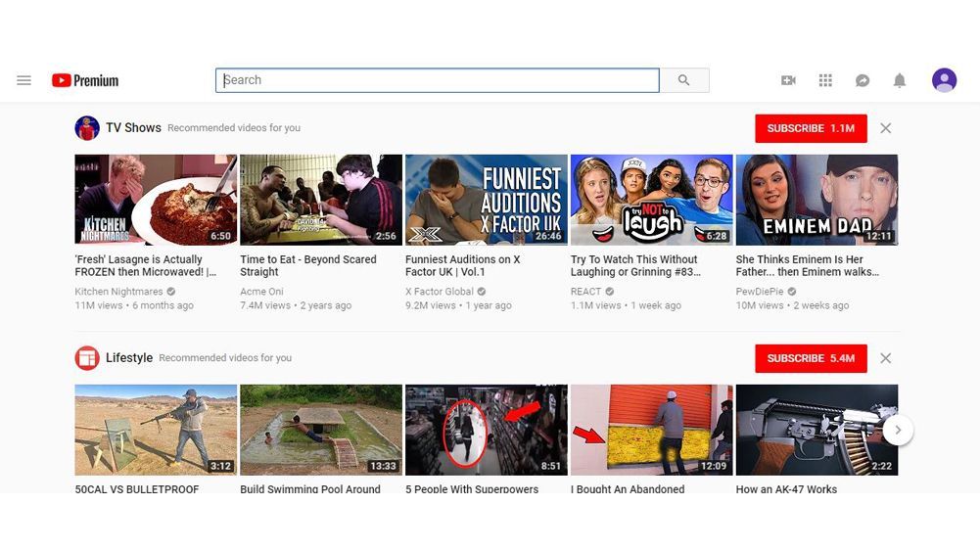Play 5 People With Superpowers thumbnail
Viewport: 980px width, 551px height.
point(487,430)
